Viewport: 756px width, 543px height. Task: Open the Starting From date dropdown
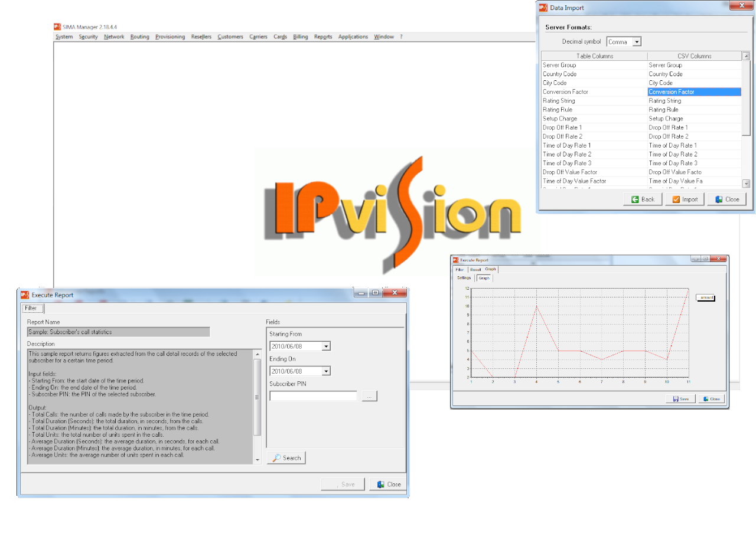[x=326, y=346]
